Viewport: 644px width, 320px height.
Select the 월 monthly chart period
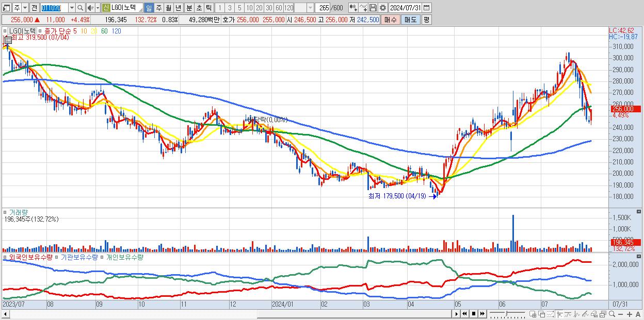168,8
